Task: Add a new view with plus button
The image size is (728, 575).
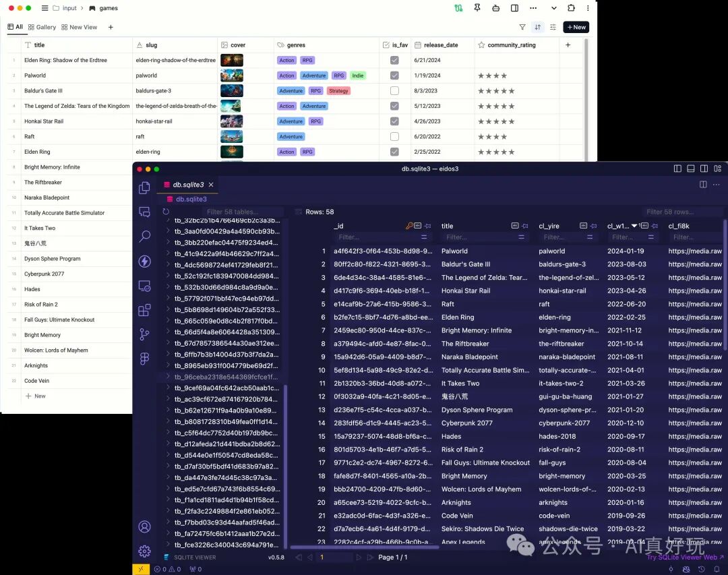Action: click(111, 27)
